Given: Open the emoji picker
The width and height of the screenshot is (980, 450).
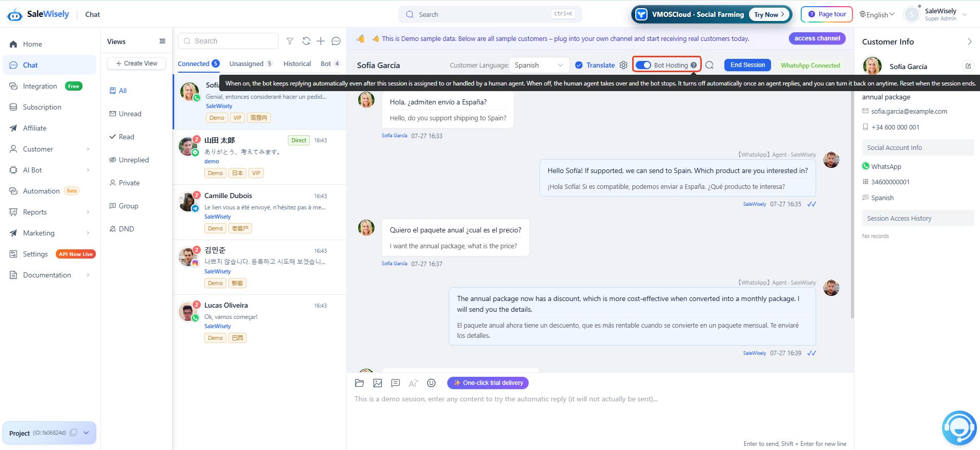Looking at the screenshot, I should pos(431,383).
